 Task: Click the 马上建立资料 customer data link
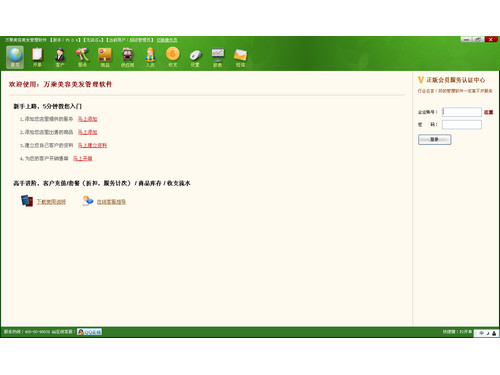click(x=92, y=145)
